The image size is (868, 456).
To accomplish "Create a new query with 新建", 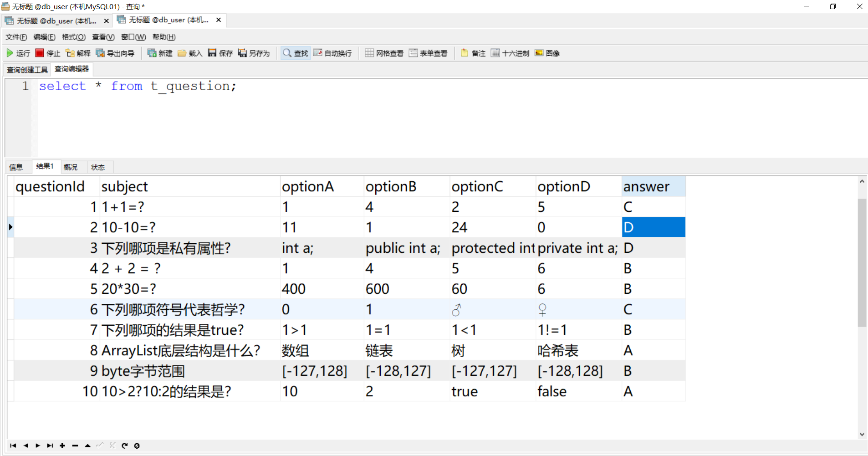I will [x=160, y=53].
